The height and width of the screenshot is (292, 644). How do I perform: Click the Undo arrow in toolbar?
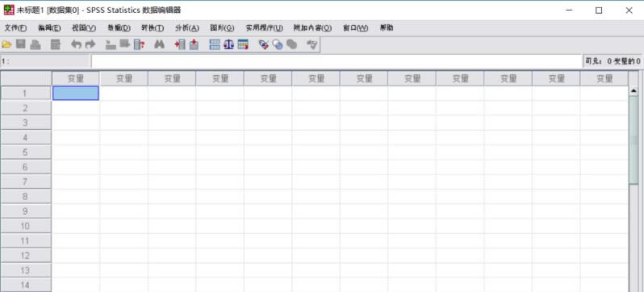[x=77, y=44]
